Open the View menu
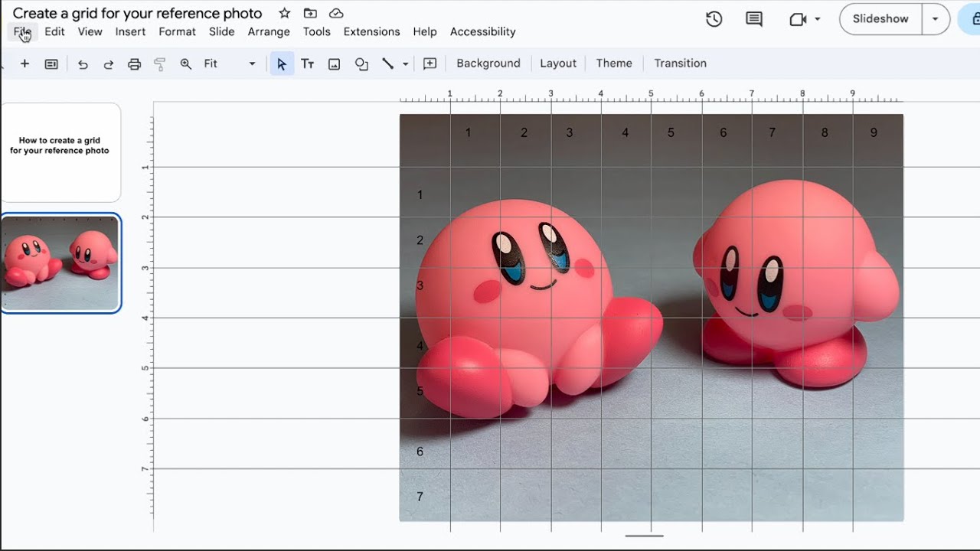 click(x=90, y=31)
